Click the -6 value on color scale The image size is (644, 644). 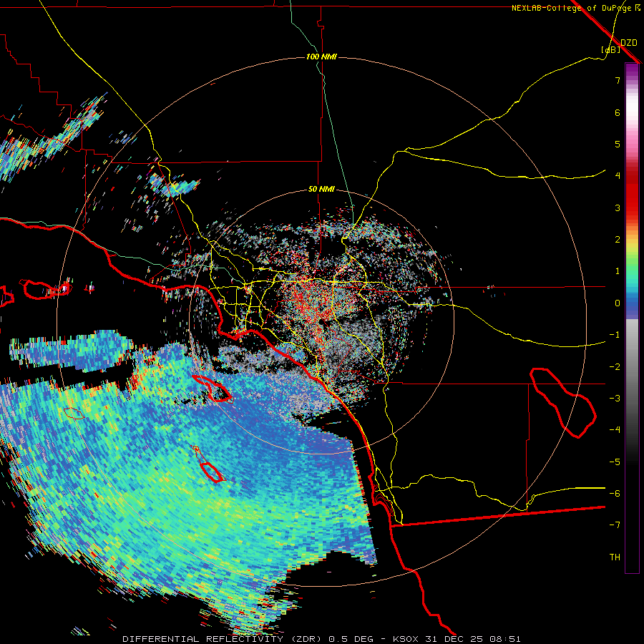(x=615, y=494)
